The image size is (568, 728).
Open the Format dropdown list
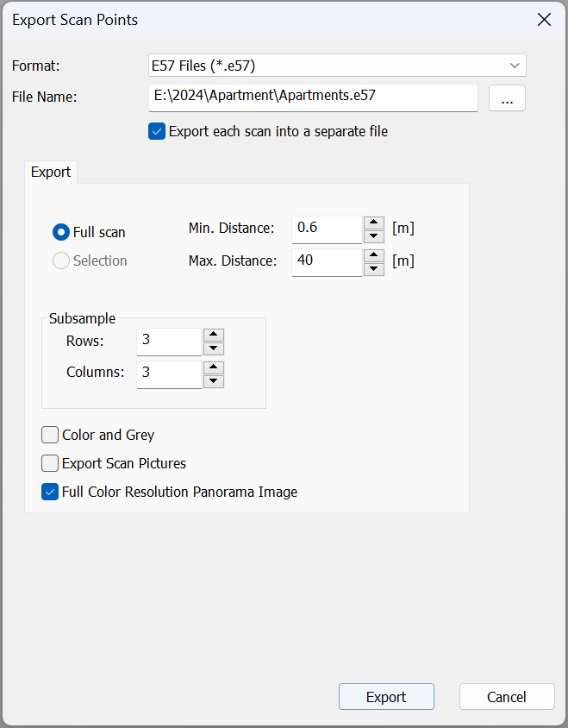tap(337, 66)
